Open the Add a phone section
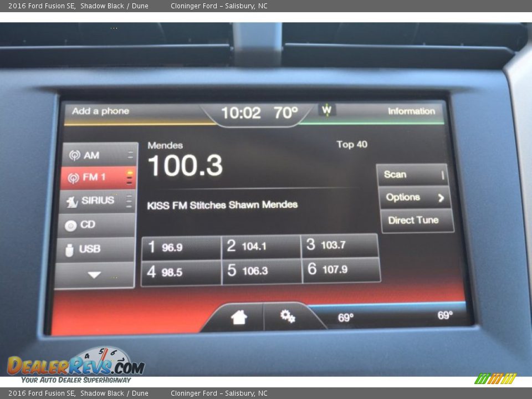532x399 pixels. [x=101, y=111]
